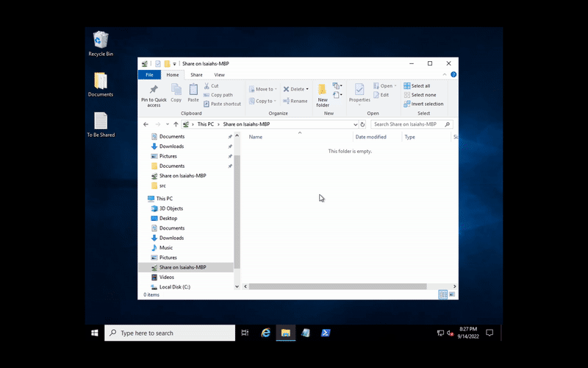Click the Properties icon in Open group
The width and height of the screenshot is (588, 368).
click(359, 91)
